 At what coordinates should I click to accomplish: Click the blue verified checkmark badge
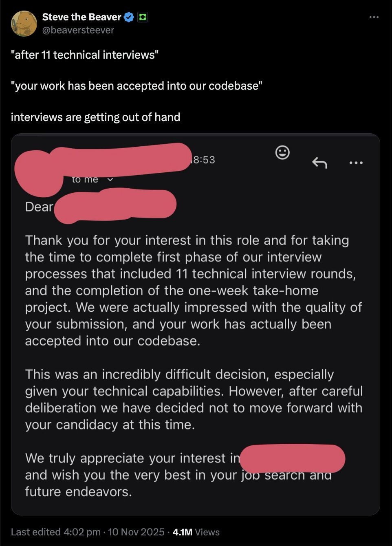pyautogui.click(x=129, y=17)
